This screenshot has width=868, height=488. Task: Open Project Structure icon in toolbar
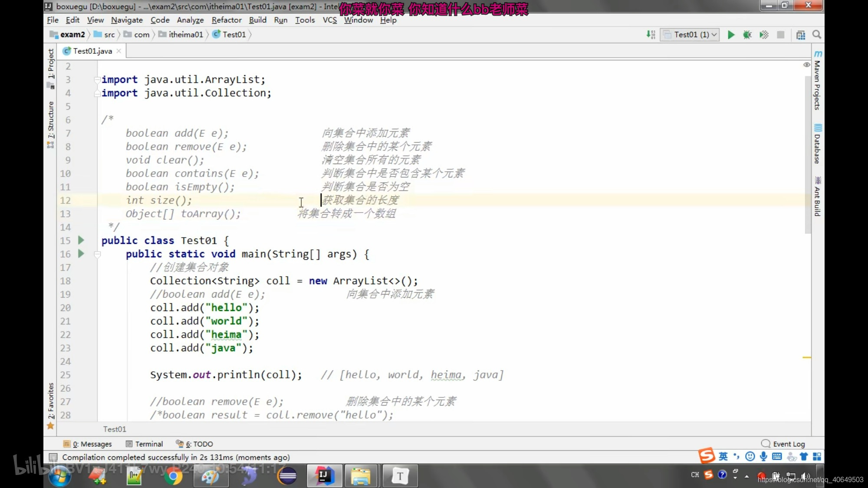click(x=801, y=35)
